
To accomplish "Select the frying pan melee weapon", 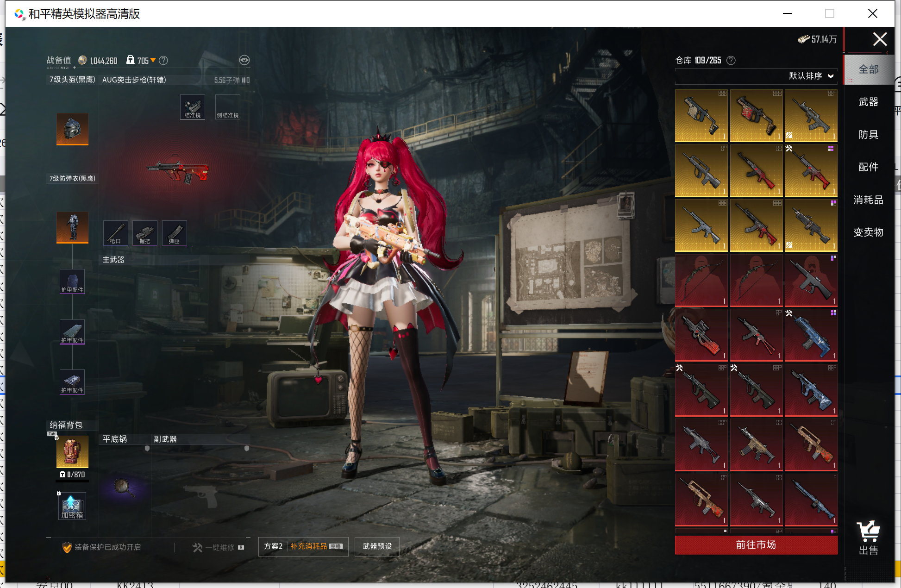I will pos(124,488).
